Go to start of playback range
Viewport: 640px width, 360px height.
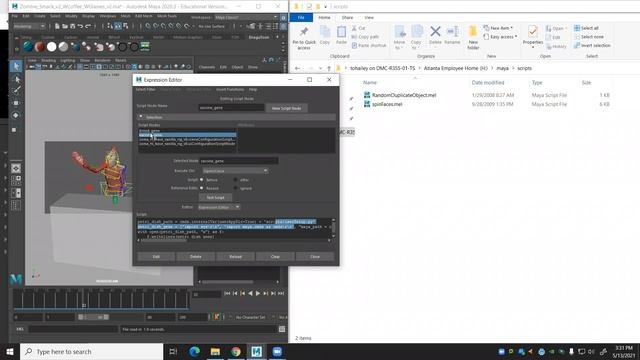[x=227, y=293]
